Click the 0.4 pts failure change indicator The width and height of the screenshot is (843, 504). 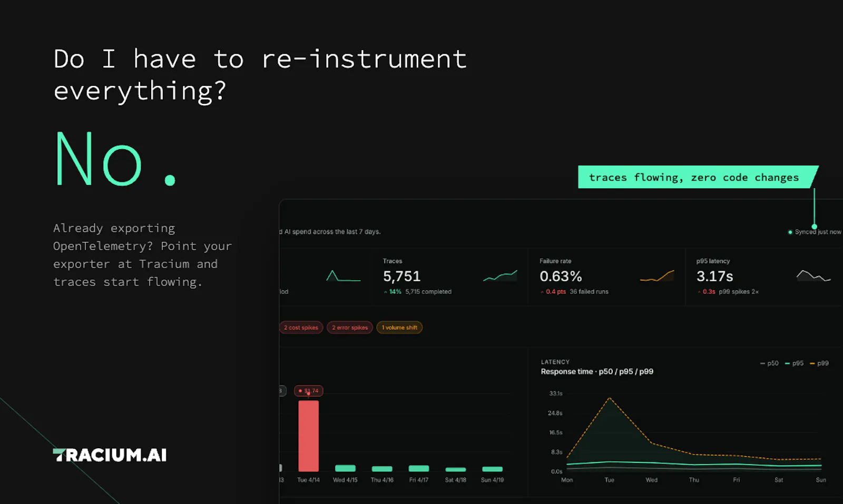tap(553, 292)
